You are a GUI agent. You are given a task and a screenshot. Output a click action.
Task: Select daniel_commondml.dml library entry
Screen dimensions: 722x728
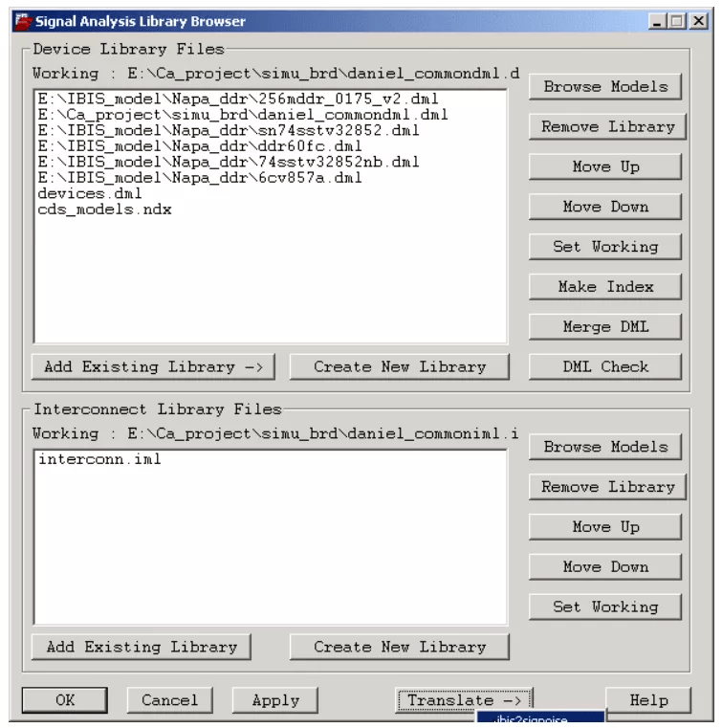243,115
